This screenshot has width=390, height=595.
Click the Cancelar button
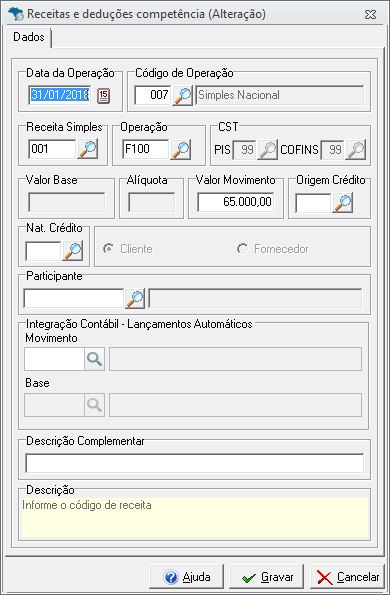click(348, 577)
